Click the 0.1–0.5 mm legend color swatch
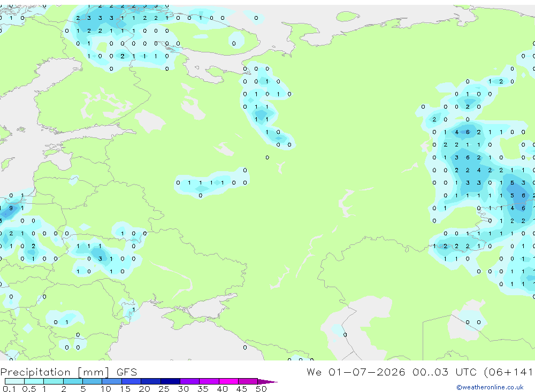 pyautogui.click(x=14, y=381)
